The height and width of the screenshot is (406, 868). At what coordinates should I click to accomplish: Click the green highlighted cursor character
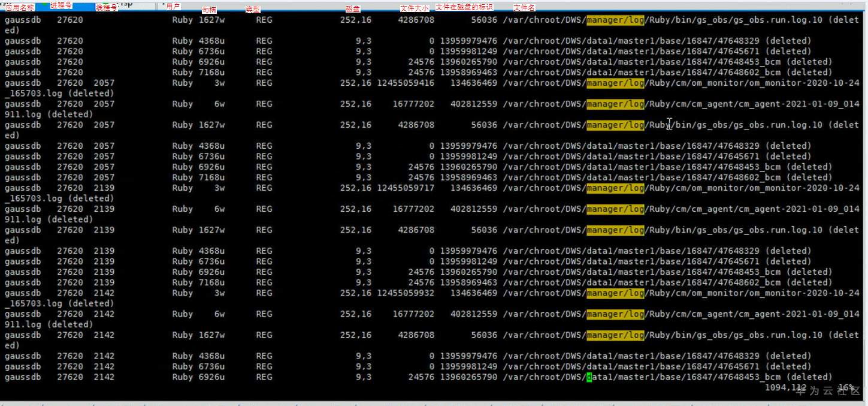point(589,377)
